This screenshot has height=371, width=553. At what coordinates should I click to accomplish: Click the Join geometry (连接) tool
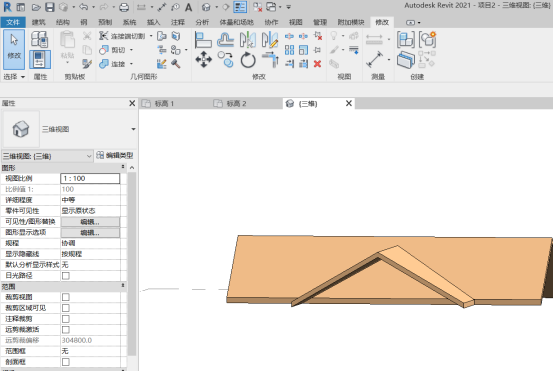112,64
